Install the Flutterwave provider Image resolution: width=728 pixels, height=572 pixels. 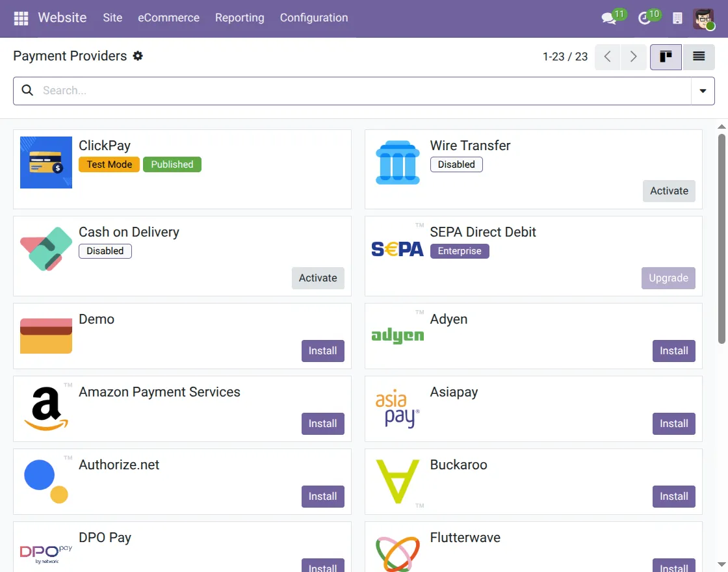coord(673,565)
